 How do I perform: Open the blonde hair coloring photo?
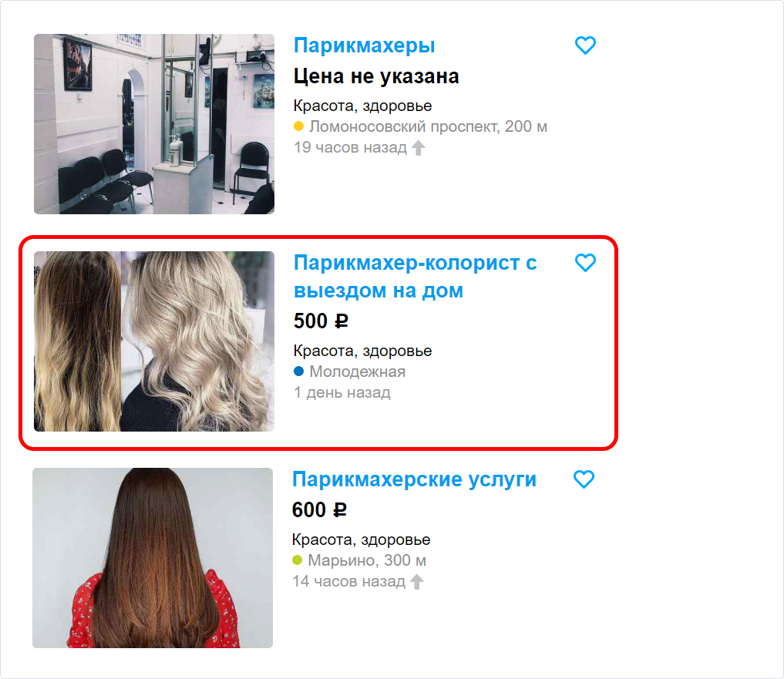(154, 341)
